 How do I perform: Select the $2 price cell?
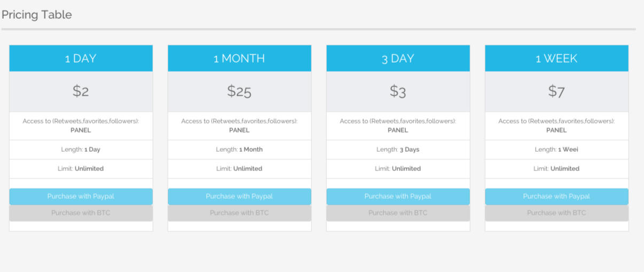[x=81, y=91]
